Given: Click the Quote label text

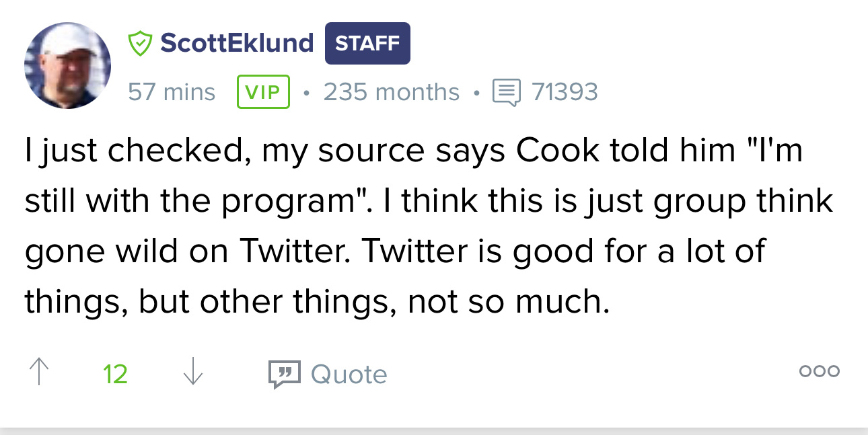Looking at the screenshot, I should point(349,374).
